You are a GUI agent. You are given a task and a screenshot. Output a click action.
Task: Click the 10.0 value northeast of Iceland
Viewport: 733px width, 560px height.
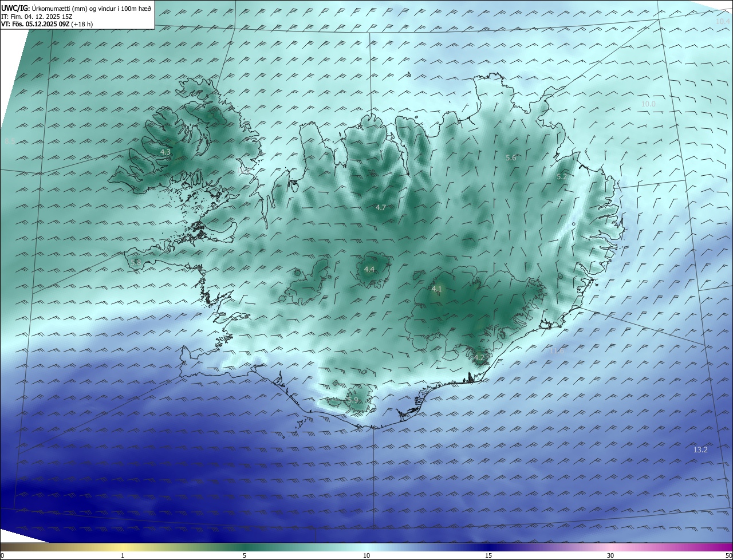(648, 104)
